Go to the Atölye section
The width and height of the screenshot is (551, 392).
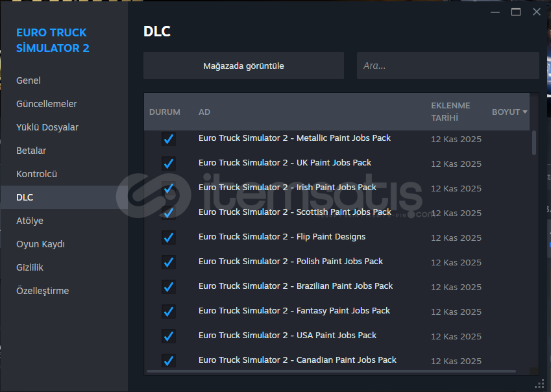[30, 221]
